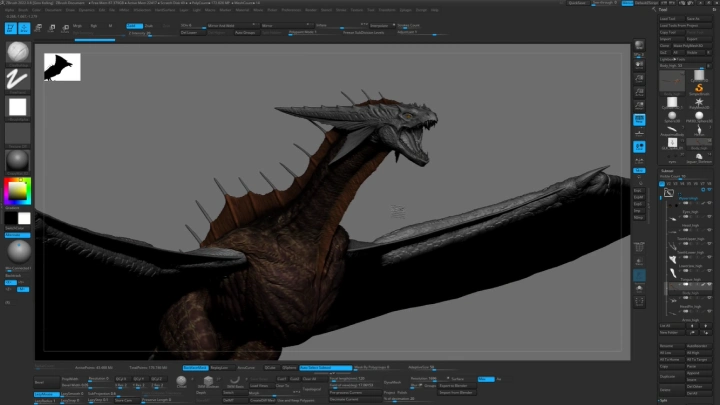Select the SimpleBrush tool thumbnail
This screenshot has height=405, width=720.
pyautogui.click(x=699, y=89)
